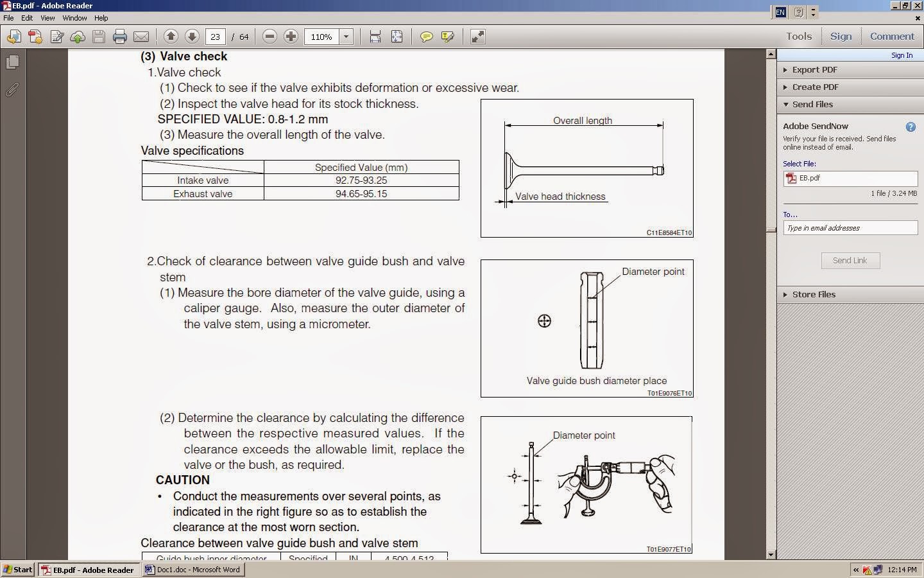
Task: Collapse the Send Files section
Action: (x=850, y=105)
